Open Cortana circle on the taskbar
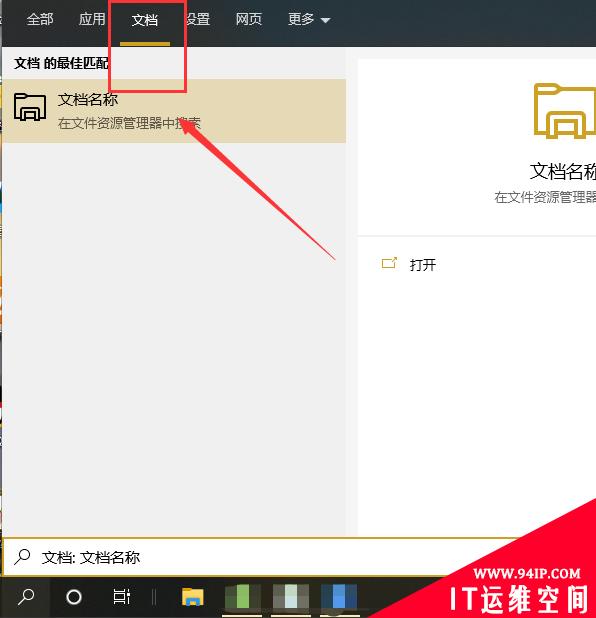This screenshot has height=618, width=596. click(x=74, y=597)
